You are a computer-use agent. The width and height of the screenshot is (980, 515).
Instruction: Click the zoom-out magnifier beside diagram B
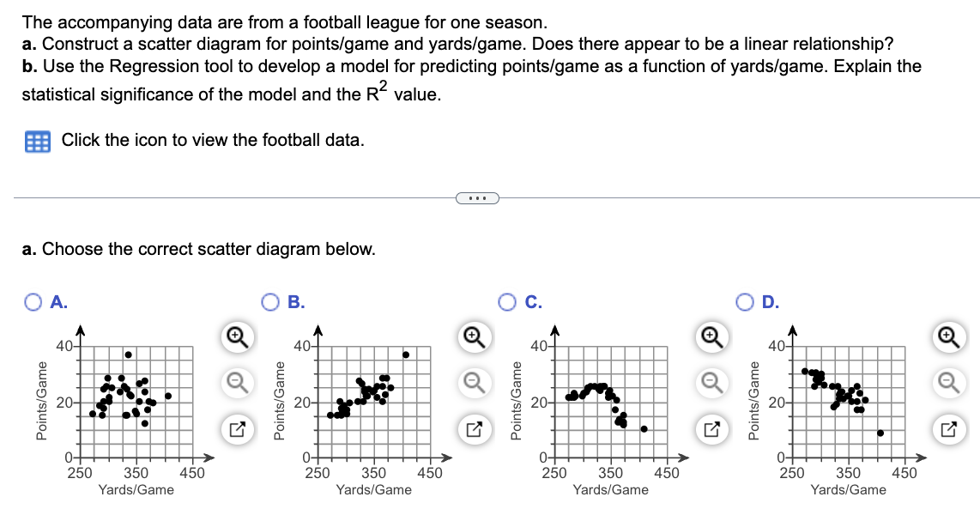pos(473,381)
